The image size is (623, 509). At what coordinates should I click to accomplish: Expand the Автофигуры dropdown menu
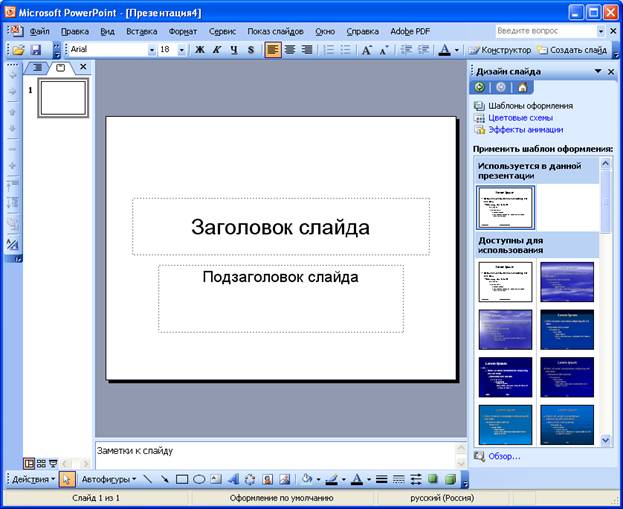click(108, 480)
